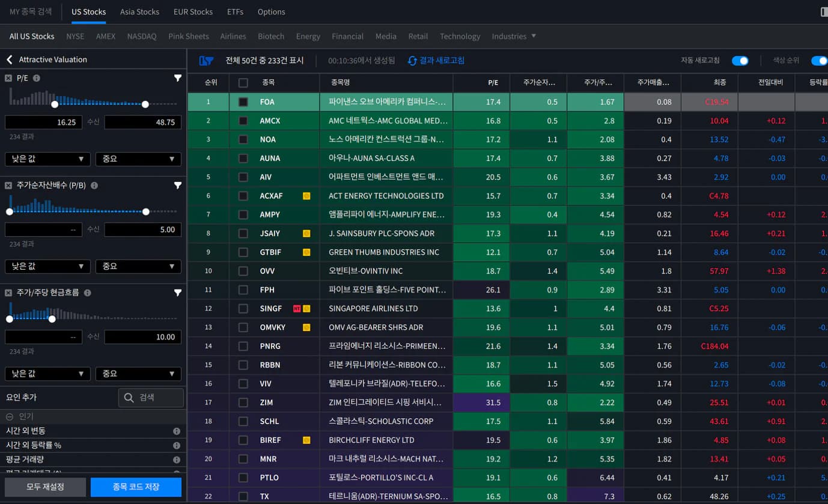Click the 요인 추가 검색 field

(x=151, y=398)
